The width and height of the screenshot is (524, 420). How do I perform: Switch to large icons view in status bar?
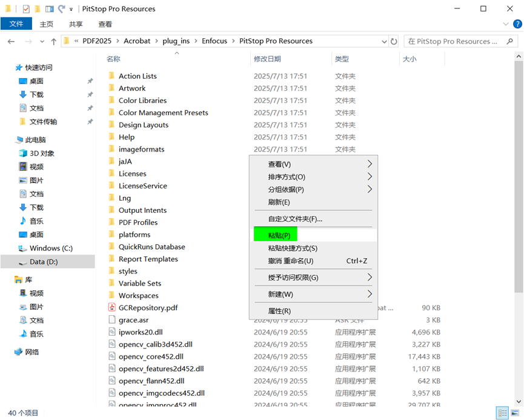515,413
